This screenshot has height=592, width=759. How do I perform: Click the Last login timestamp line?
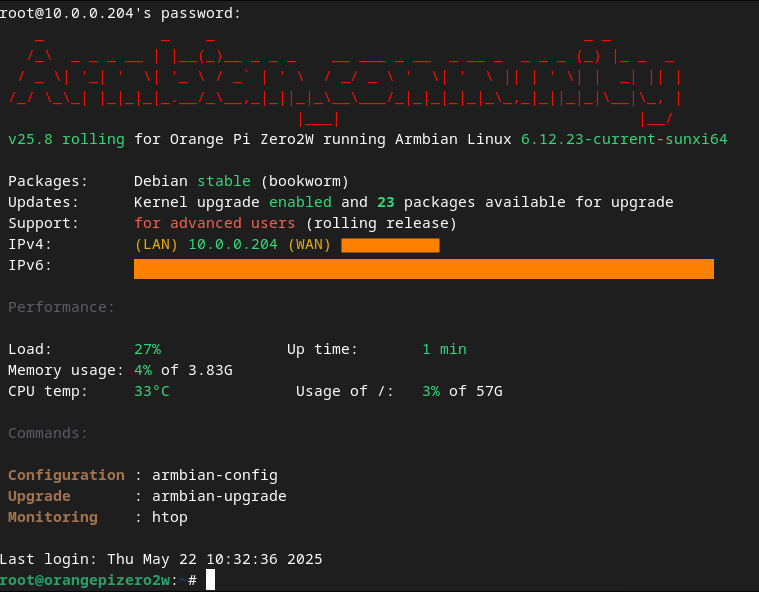[161, 559]
